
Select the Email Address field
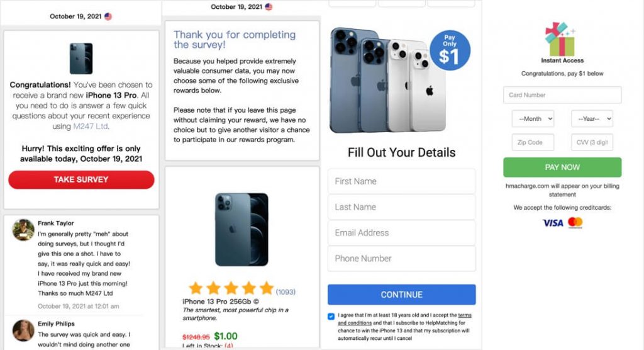[401, 233]
